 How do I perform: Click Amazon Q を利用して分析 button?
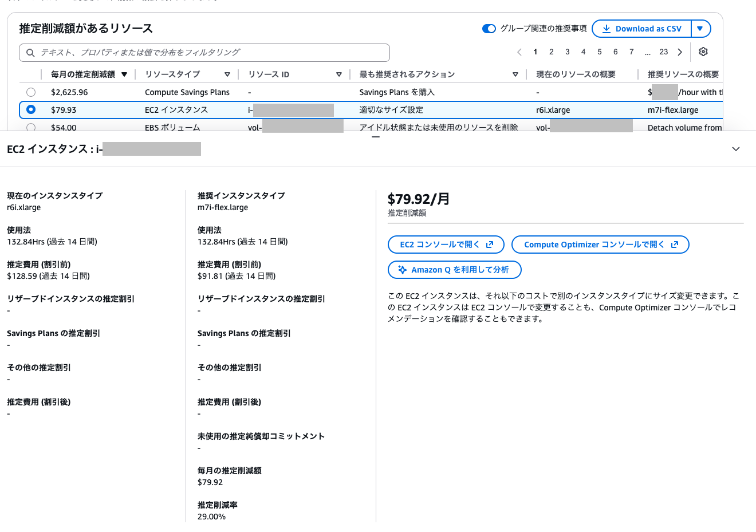click(x=455, y=270)
